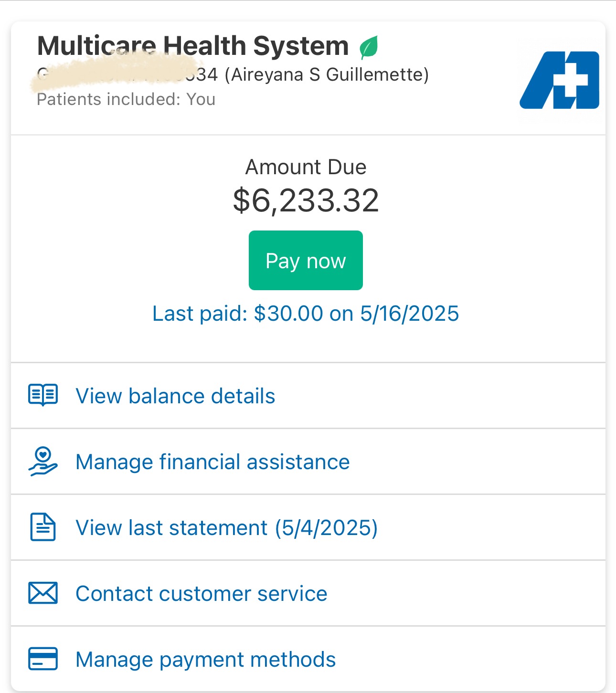Click the open book balance icon
The width and height of the screenshot is (616, 693).
click(x=43, y=395)
